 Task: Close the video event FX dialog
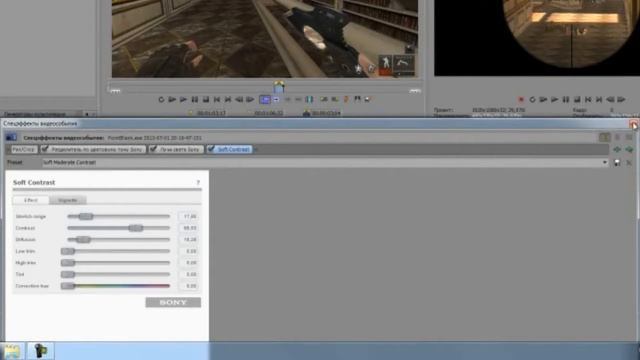coord(634,124)
